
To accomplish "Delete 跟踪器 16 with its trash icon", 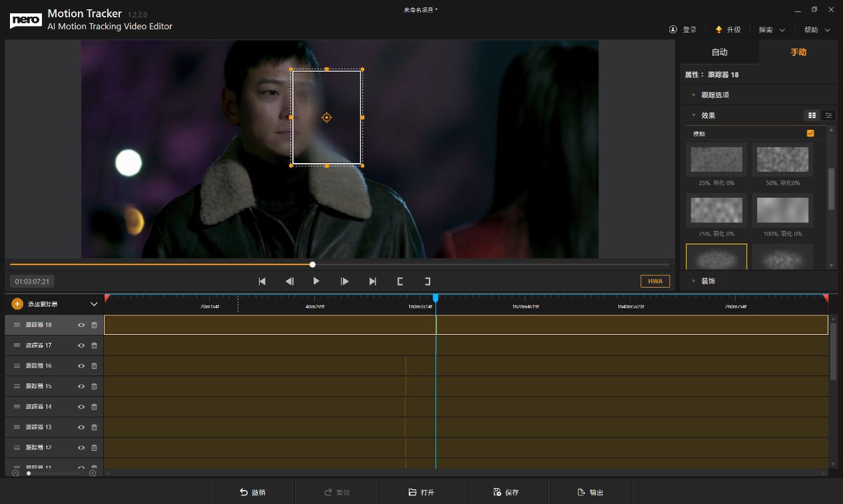I will click(x=94, y=366).
